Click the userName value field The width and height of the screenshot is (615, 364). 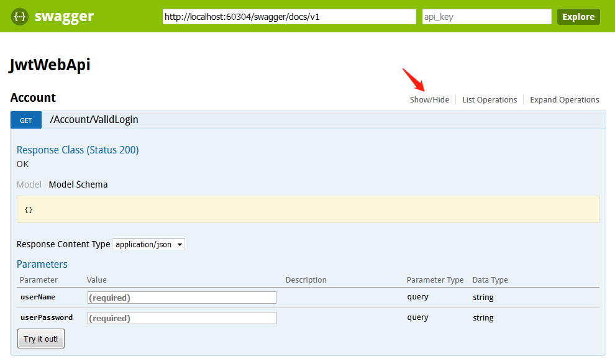[182, 298]
